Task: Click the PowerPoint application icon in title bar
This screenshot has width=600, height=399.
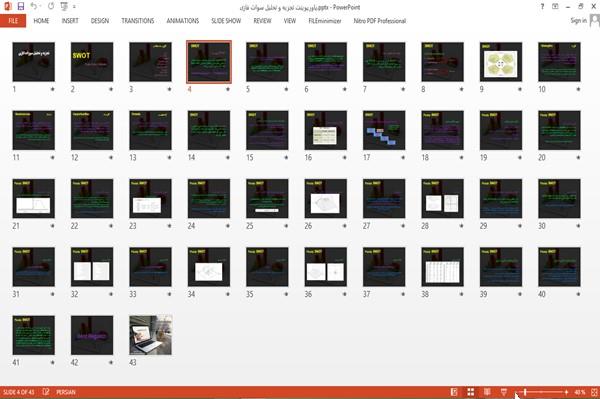Action: pyautogui.click(x=8, y=6)
